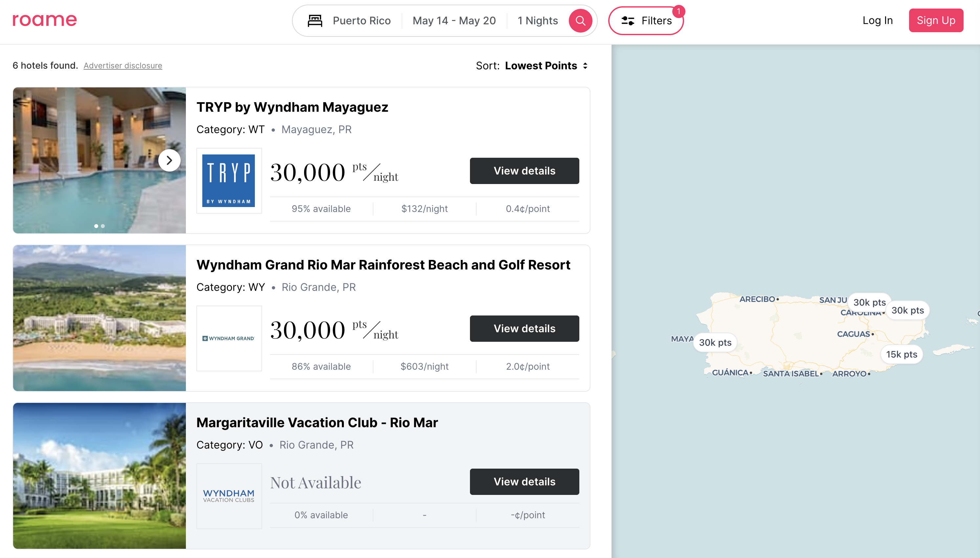Click the 0.4¢/point value

click(x=528, y=209)
